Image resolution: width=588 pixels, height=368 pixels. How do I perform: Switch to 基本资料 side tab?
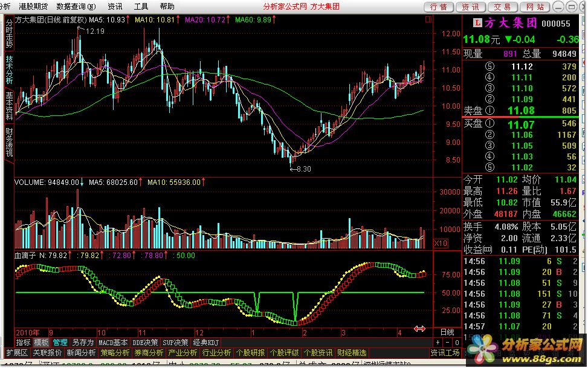(9, 106)
